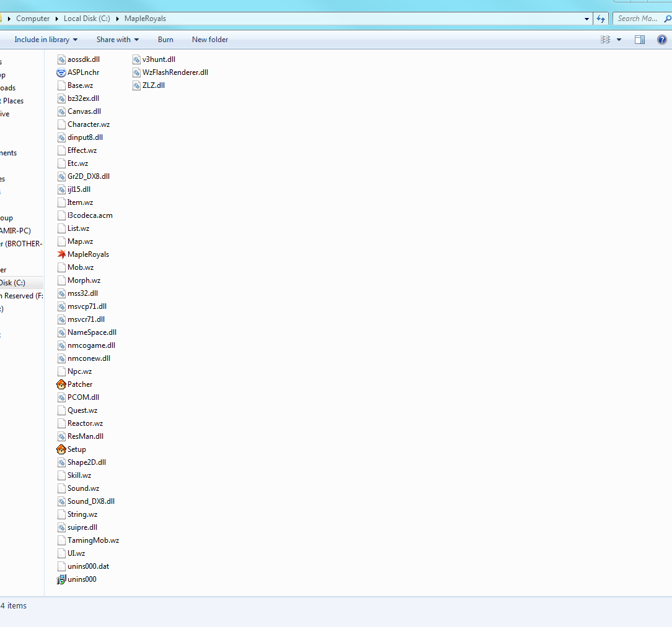Select Mob.wz file name

tap(81, 267)
